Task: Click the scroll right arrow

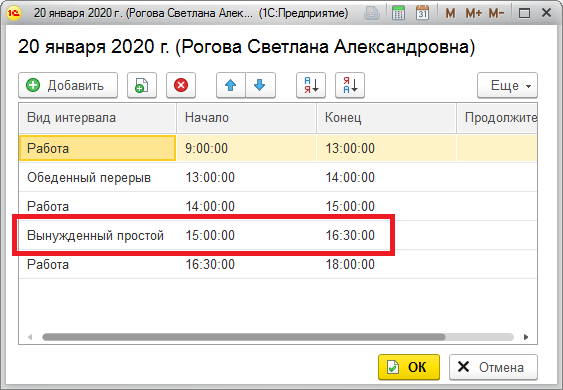Action: point(526,337)
